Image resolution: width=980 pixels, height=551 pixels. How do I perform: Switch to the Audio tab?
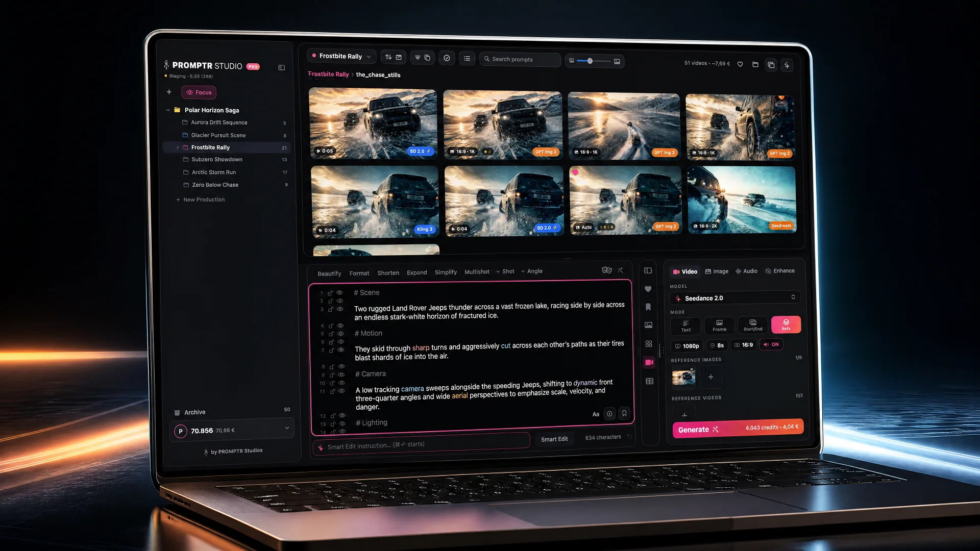click(746, 271)
